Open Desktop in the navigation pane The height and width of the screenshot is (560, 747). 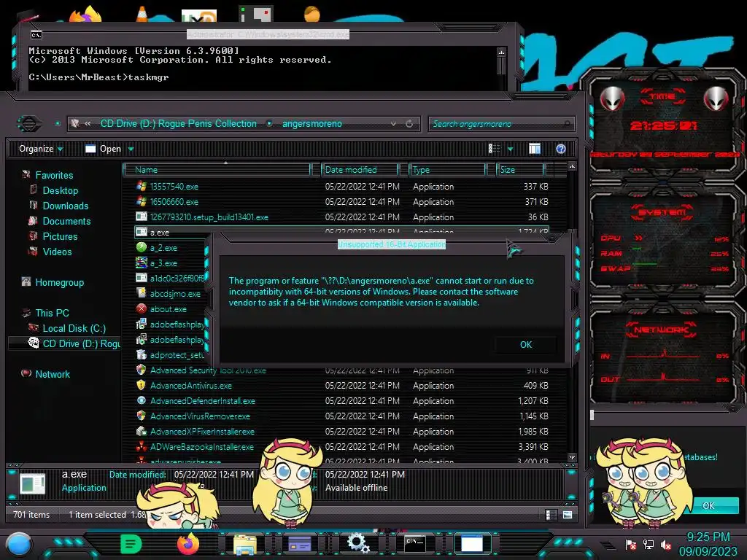coord(60,190)
